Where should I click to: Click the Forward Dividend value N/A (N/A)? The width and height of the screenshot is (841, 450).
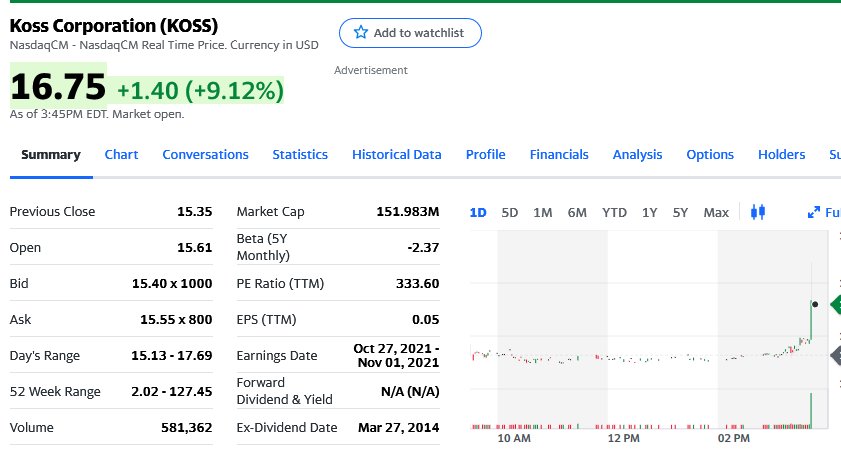pos(410,392)
